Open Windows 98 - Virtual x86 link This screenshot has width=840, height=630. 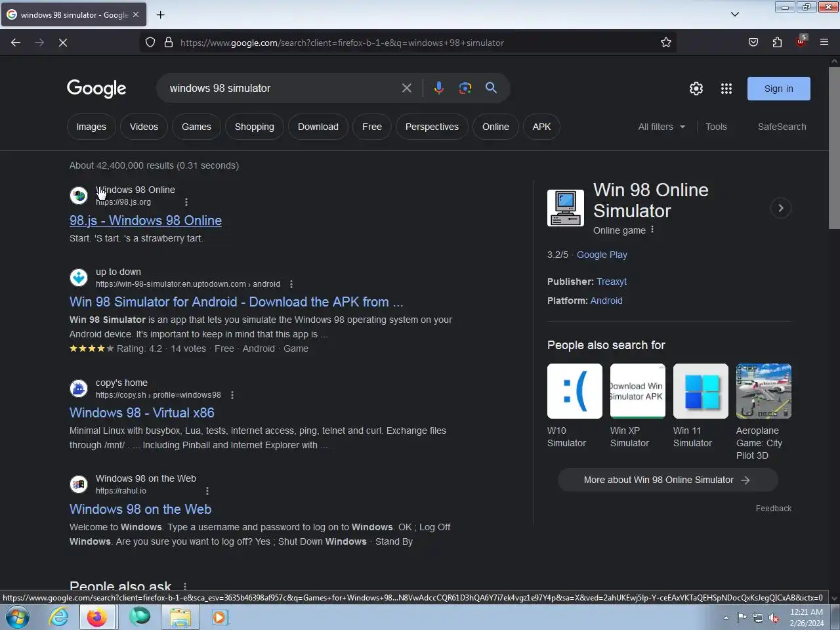tap(142, 413)
